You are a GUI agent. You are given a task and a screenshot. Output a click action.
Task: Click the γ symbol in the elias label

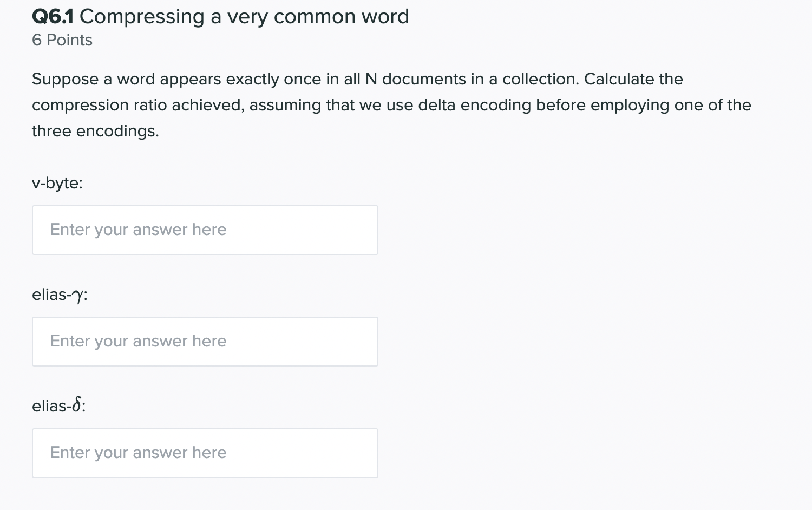point(78,296)
